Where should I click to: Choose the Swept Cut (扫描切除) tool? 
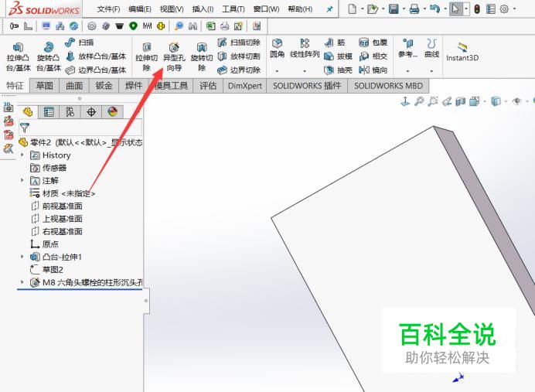coord(239,43)
